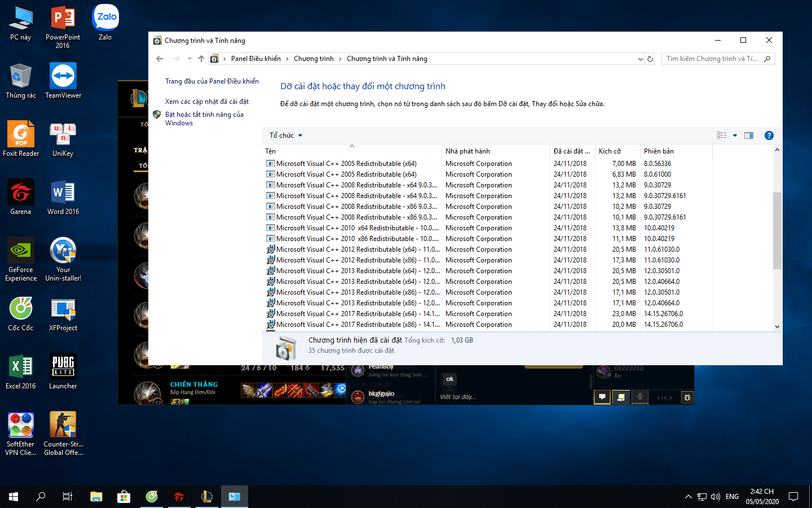Sort by Nhà phát hành column
The width and height of the screenshot is (812, 508).
coord(496,151)
